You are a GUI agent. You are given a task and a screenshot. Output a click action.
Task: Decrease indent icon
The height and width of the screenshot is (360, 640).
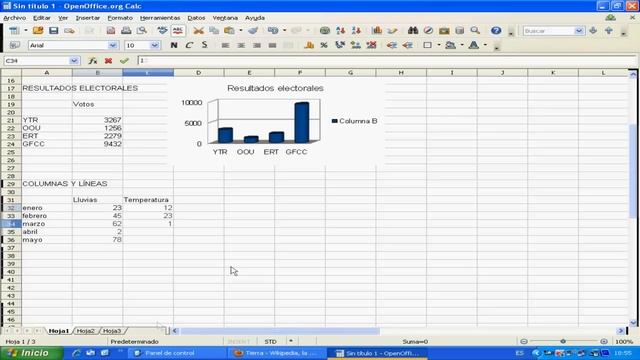pos(392,45)
